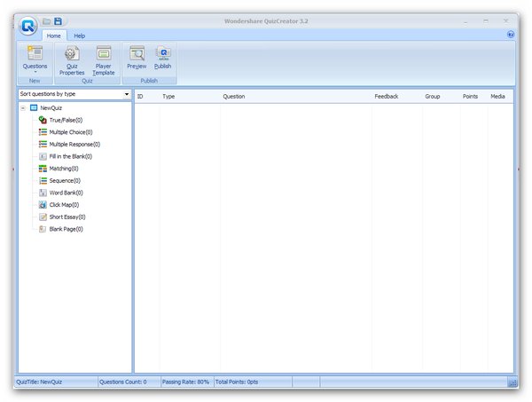Click the QuizCreator application logo button
The image size is (532, 402).
tap(28, 25)
